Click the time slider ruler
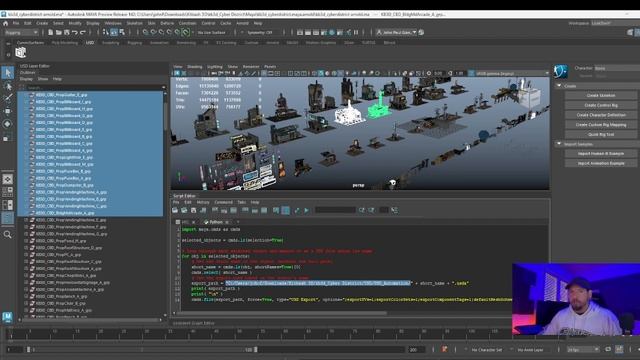The image size is (640, 360). click(x=261, y=333)
